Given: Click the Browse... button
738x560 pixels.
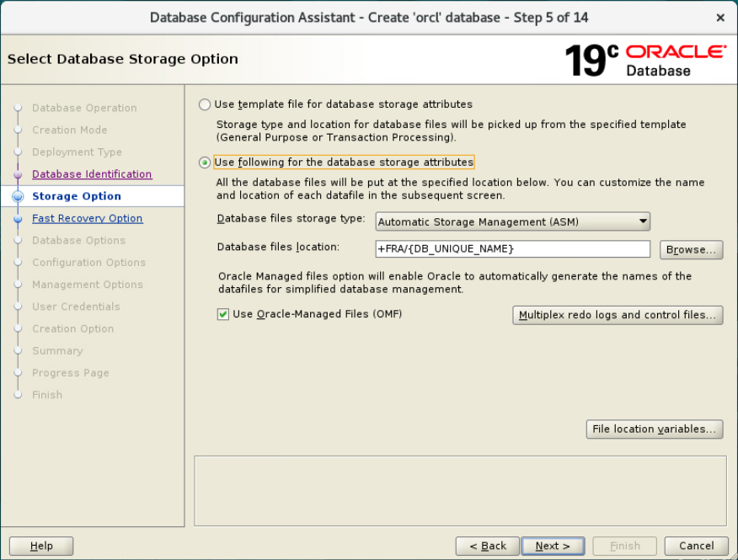Looking at the screenshot, I should pos(691,249).
